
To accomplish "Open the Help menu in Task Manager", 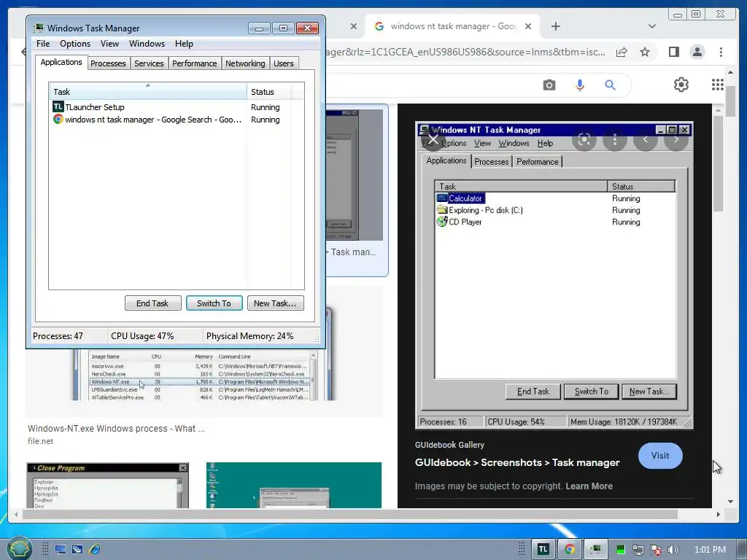I will click(184, 44).
